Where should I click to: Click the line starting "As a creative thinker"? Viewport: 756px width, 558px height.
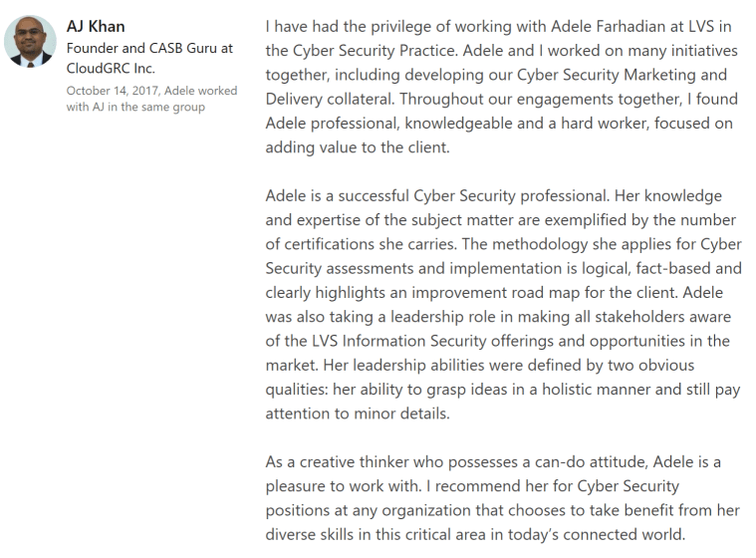(x=493, y=462)
